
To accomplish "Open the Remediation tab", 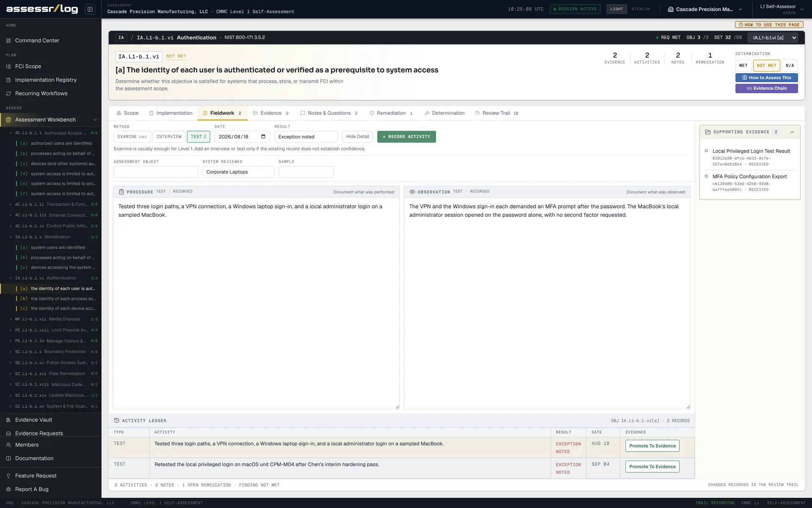I will tap(391, 113).
